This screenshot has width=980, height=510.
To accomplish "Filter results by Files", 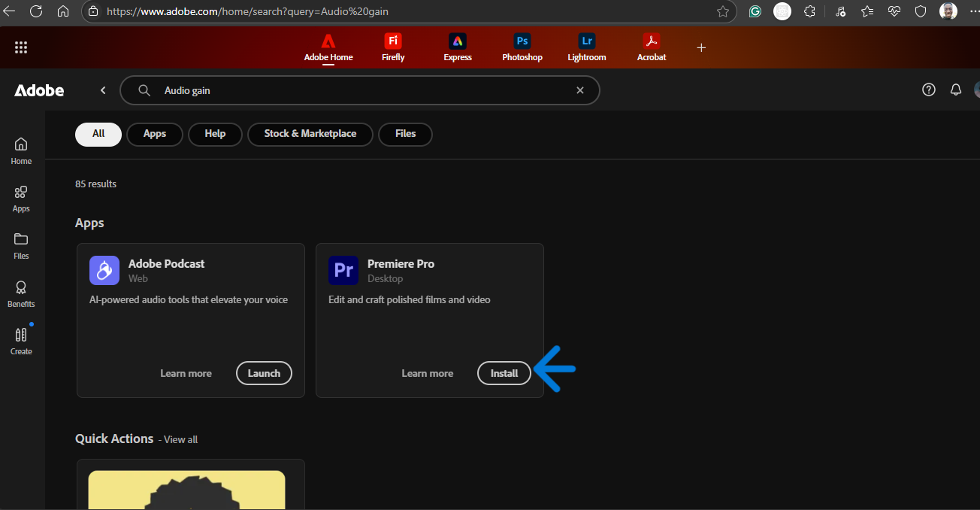I will tap(405, 134).
